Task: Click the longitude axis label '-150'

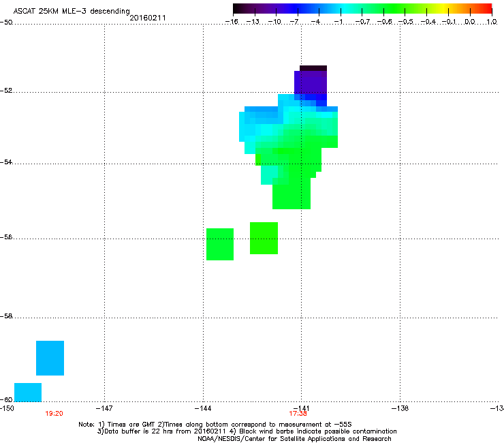Action: pos(6,408)
